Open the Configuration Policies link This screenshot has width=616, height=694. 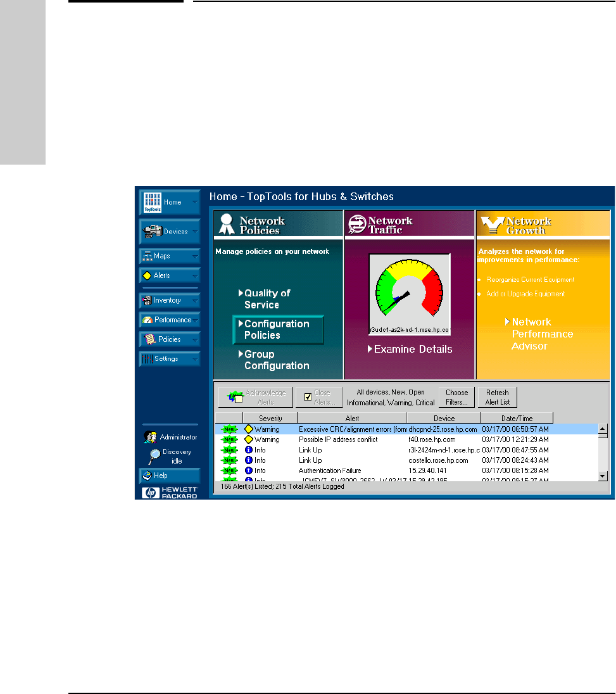pos(277,329)
